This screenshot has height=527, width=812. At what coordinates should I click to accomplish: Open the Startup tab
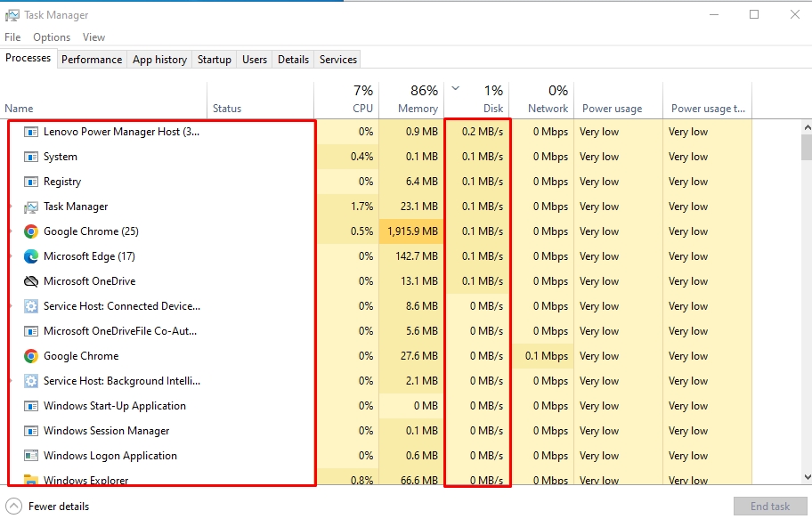click(x=215, y=60)
